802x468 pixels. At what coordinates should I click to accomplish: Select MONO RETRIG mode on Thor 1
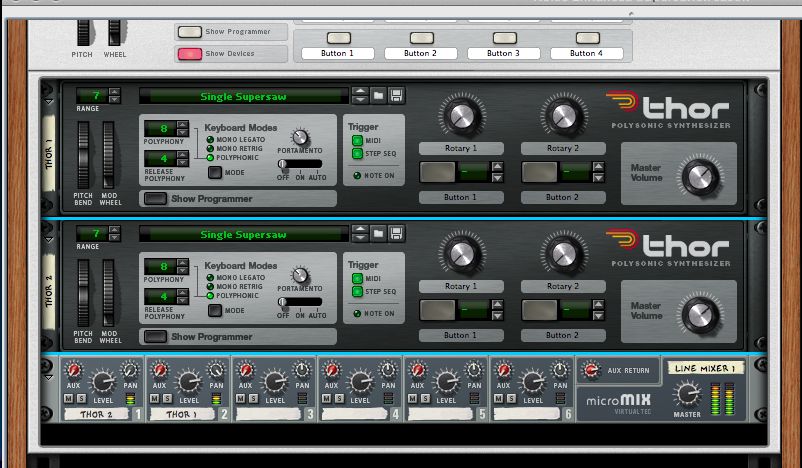point(210,149)
